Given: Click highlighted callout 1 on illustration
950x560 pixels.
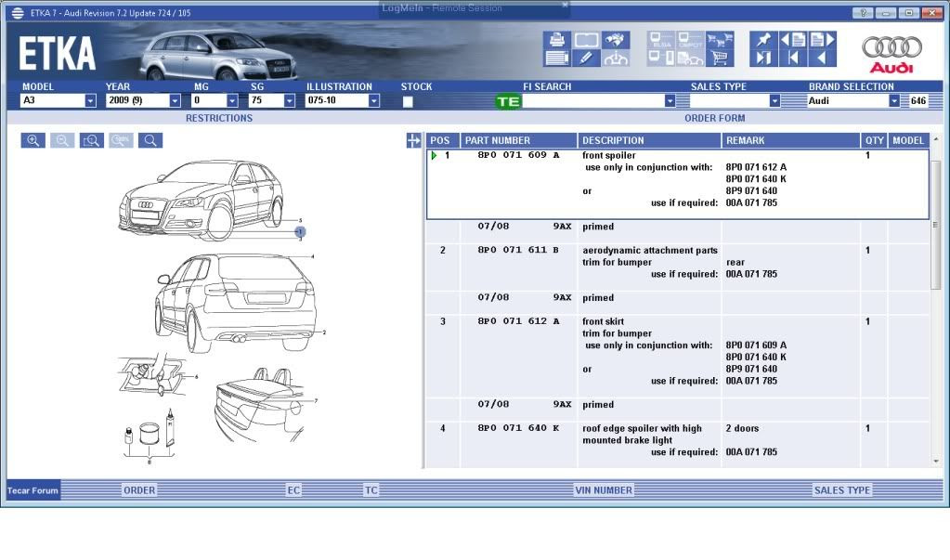Looking at the screenshot, I should pyautogui.click(x=300, y=231).
